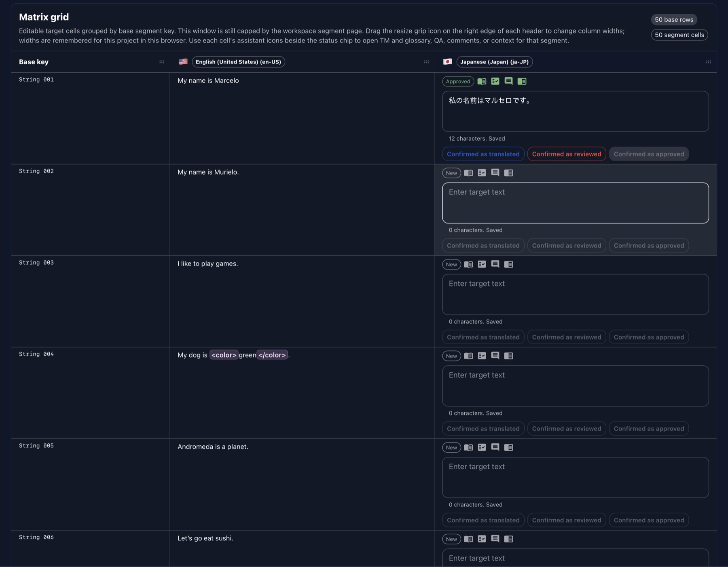Open comments icon for String 002
This screenshot has width=728, height=567.
tap(495, 173)
